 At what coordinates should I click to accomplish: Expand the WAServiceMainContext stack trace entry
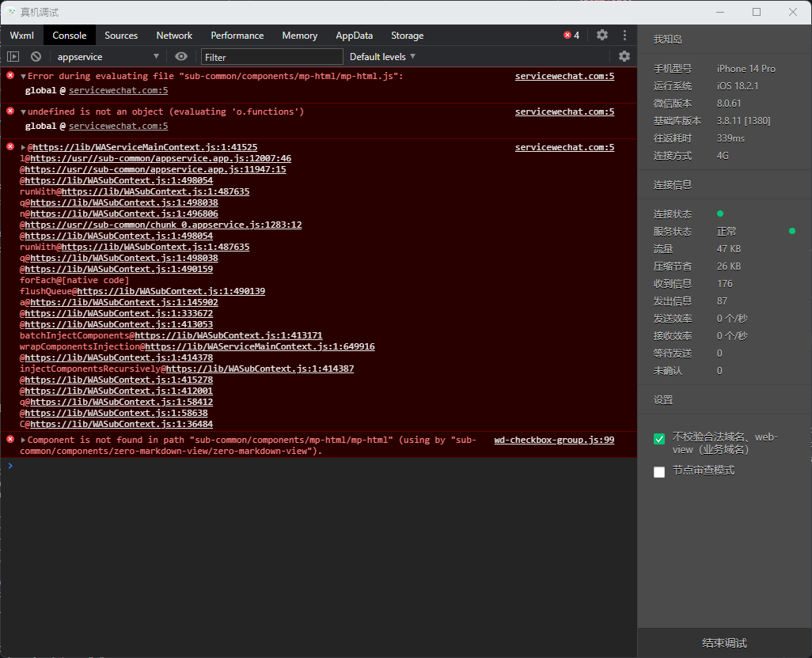pyautogui.click(x=23, y=147)
